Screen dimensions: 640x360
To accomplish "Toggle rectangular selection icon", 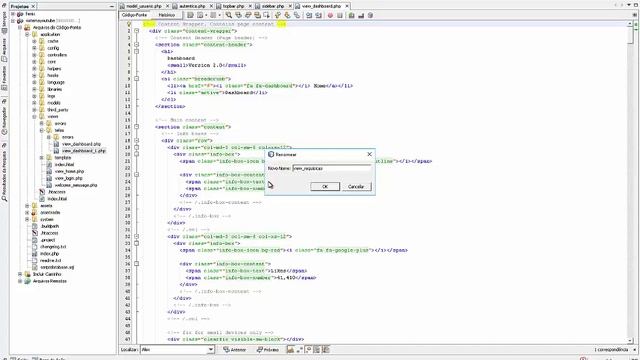I will click(x=267, y=15).
